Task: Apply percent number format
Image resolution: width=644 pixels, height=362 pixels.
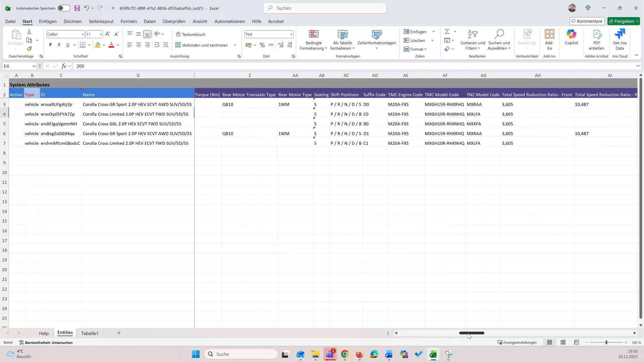Action: [x=262, y=45]
